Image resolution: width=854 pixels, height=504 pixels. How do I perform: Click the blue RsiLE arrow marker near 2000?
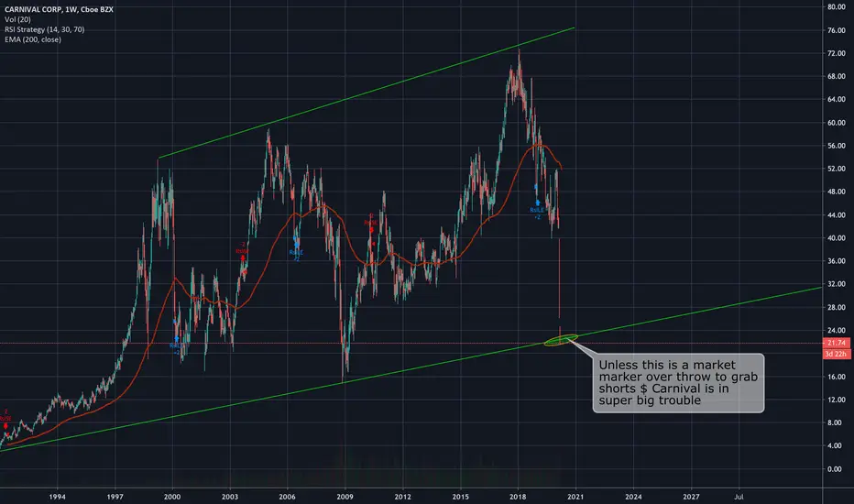pos(177,339)
